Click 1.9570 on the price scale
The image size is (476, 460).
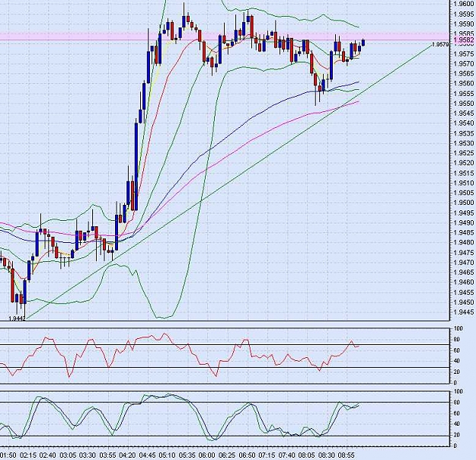tap(463, 64)
